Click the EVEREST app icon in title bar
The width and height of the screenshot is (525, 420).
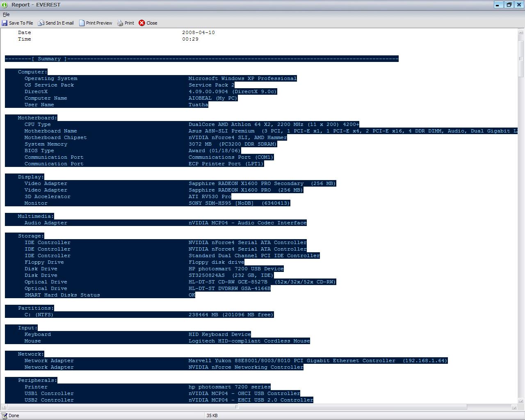5,5
